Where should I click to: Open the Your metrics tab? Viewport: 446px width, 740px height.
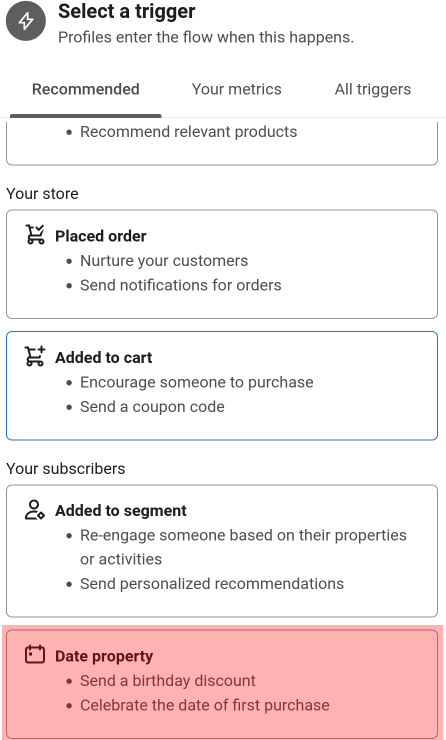point(236,89)
